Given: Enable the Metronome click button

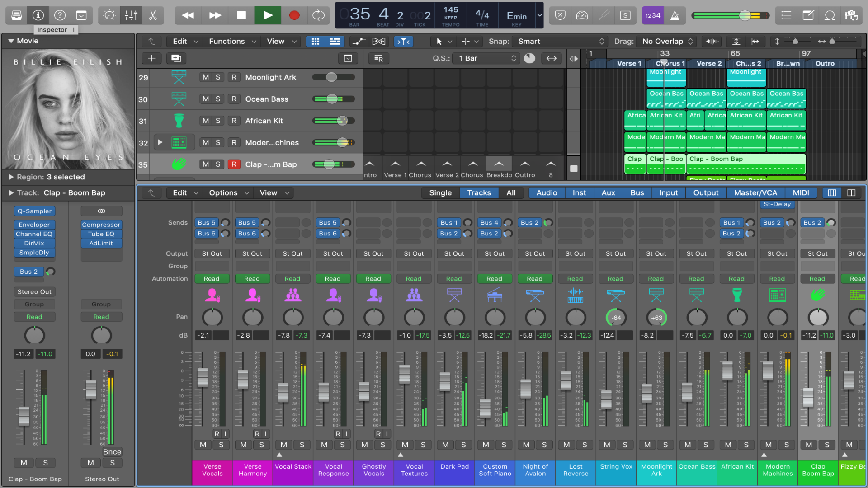Looking at the screenshot, I should [x=675, y=15].
